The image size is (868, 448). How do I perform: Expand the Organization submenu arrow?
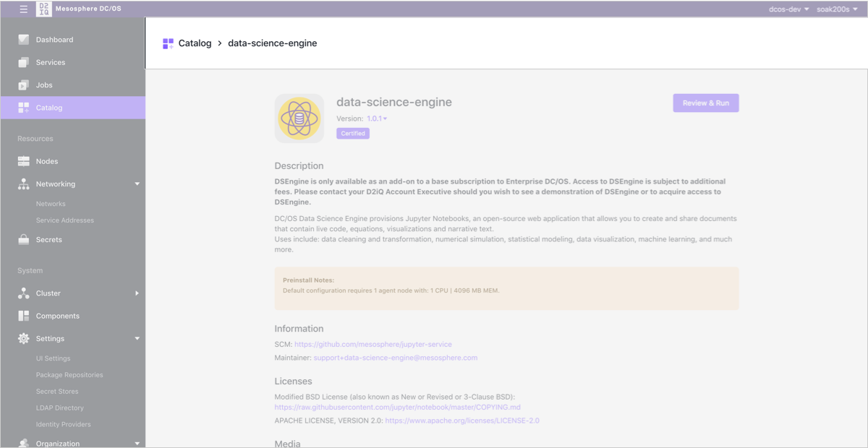click(137, 443)
